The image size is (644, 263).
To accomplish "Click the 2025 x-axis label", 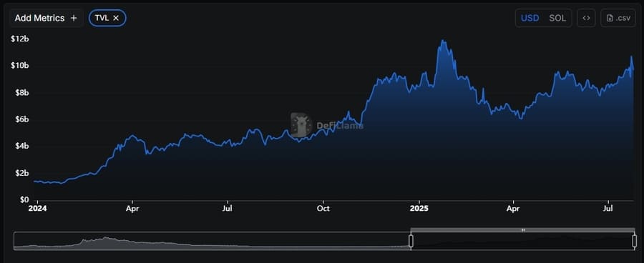I will coord(419,209).
